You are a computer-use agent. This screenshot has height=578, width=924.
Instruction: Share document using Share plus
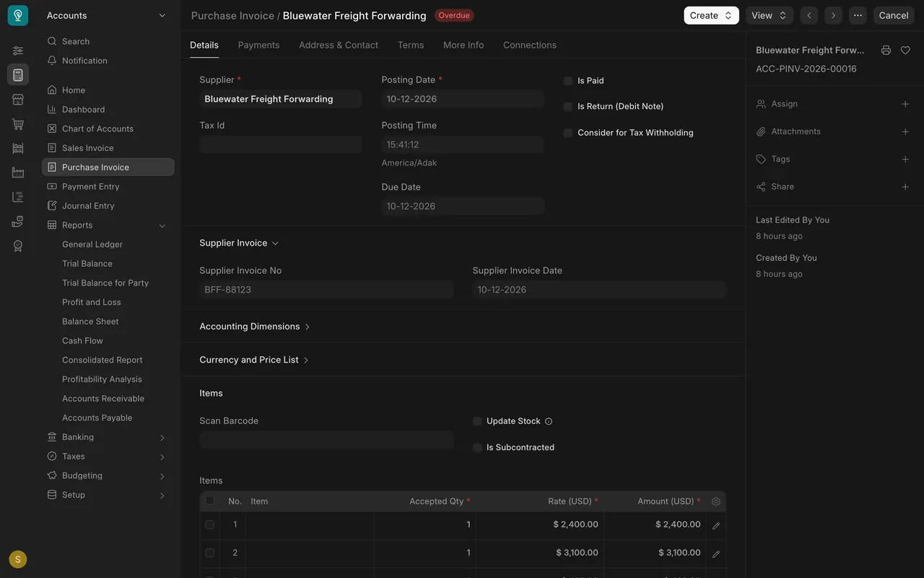905,186
